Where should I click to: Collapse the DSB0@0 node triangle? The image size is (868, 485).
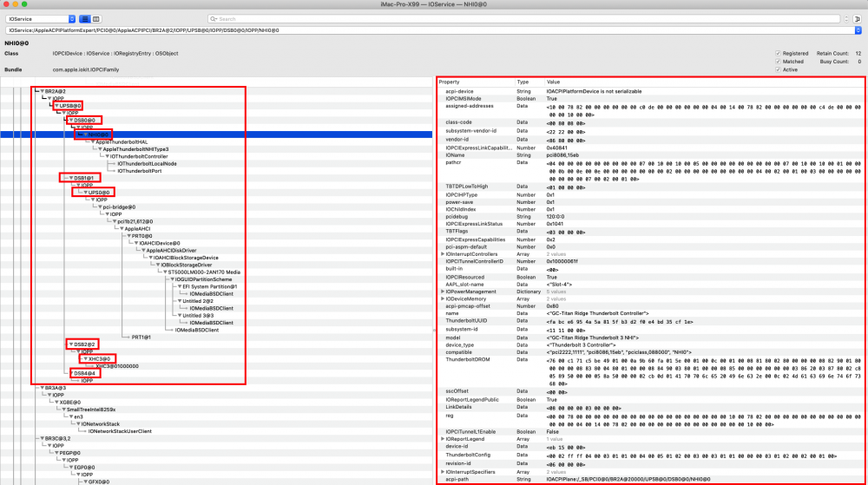point(71,120)
